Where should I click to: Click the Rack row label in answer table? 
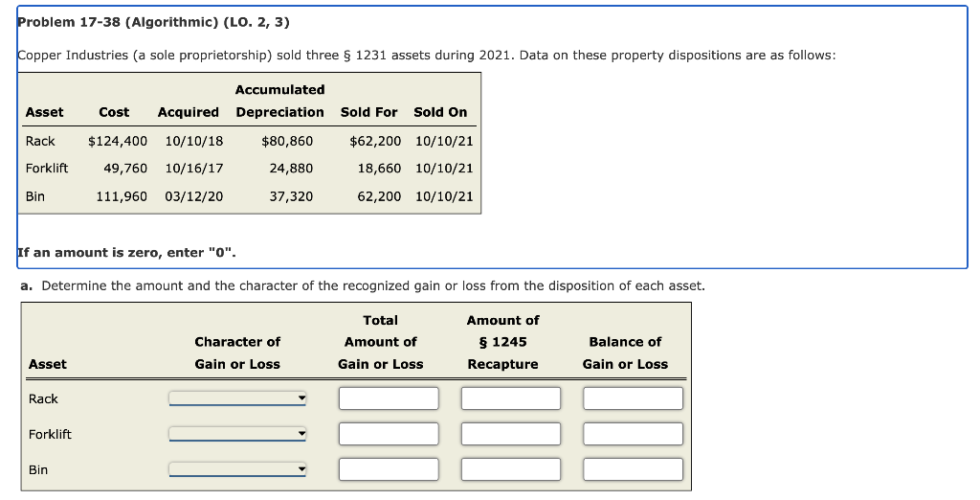pos(43,399)
